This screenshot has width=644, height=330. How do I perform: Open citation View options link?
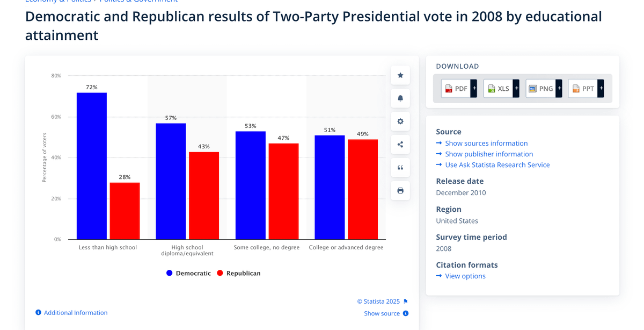[x=465, y=276]
